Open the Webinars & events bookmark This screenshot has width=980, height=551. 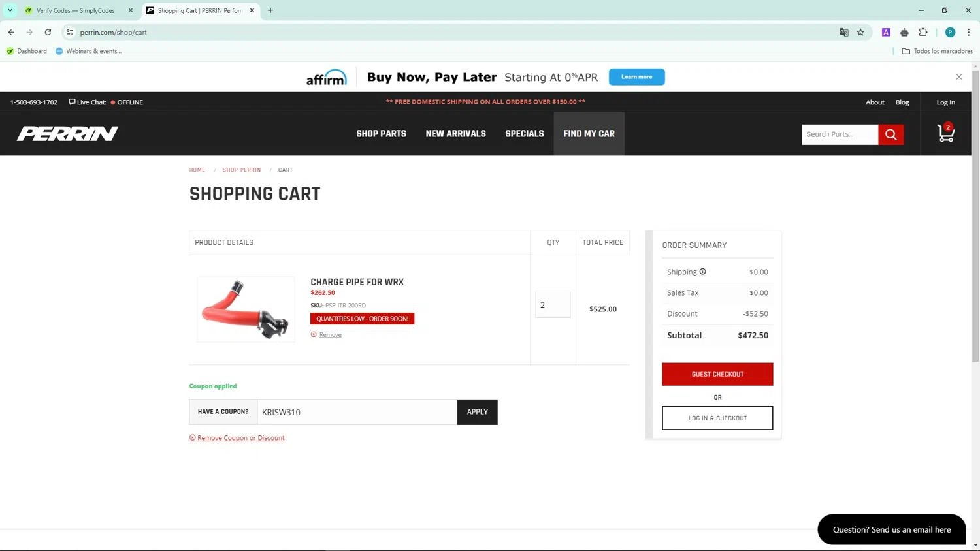coord(89,51)
